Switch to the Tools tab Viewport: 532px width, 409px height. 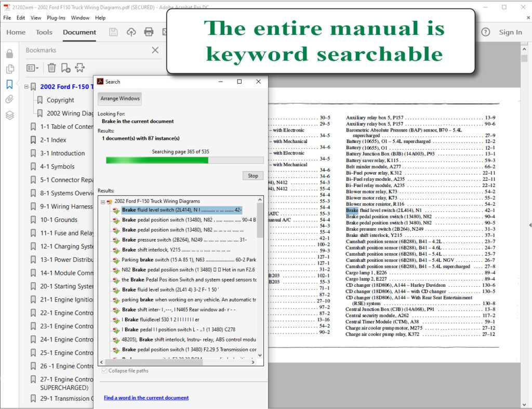44,32
